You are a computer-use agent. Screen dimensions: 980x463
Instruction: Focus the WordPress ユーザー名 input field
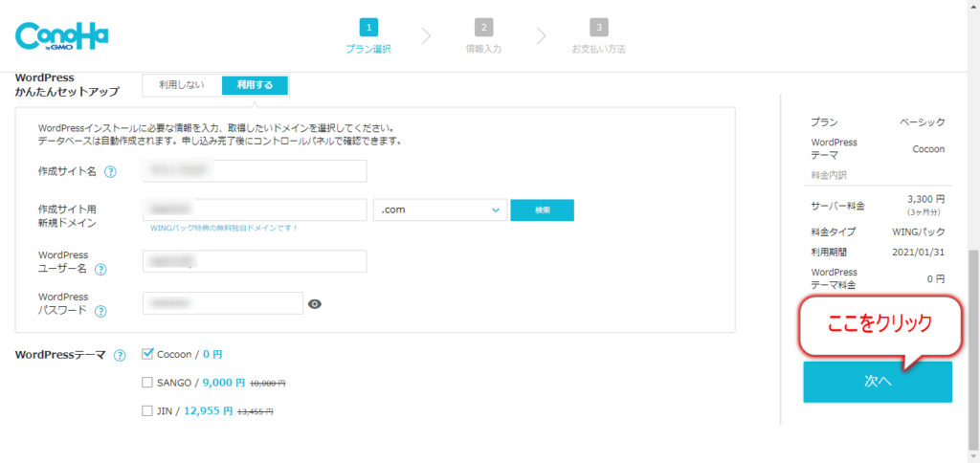tap(255, 262)
